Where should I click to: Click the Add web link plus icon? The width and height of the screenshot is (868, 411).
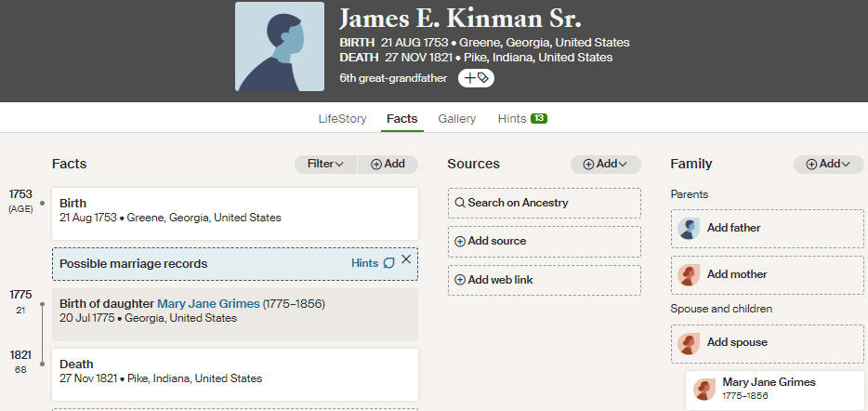(x=460, y=280)
